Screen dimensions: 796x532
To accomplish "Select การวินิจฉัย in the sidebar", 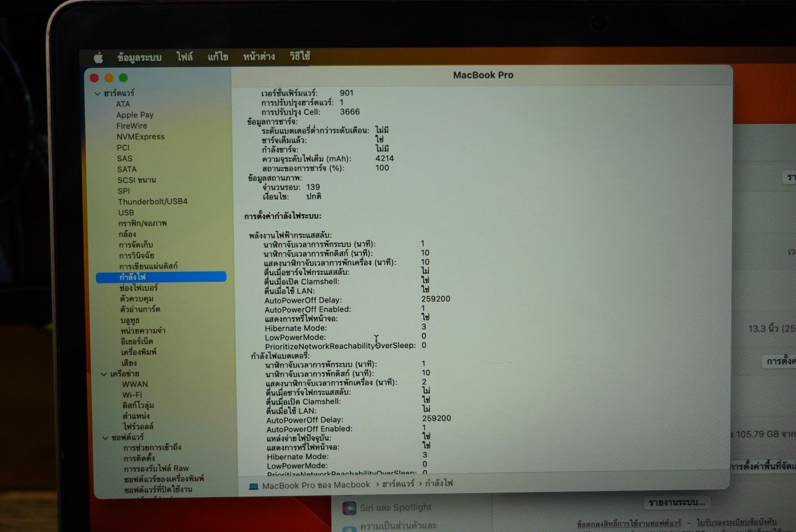I will point(136,256).
